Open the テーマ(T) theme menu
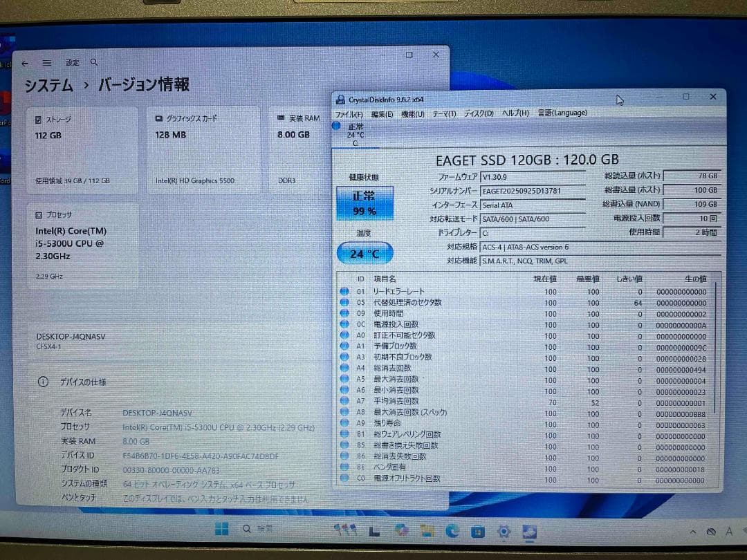The width and height of the screenshot is (747, 560). pos(443,113)
